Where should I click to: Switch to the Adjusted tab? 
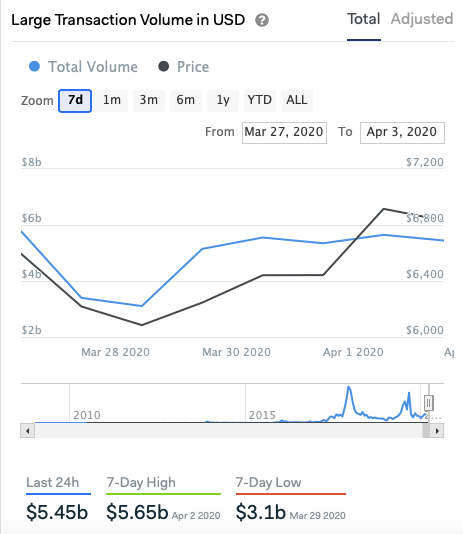tap(422, 19)
